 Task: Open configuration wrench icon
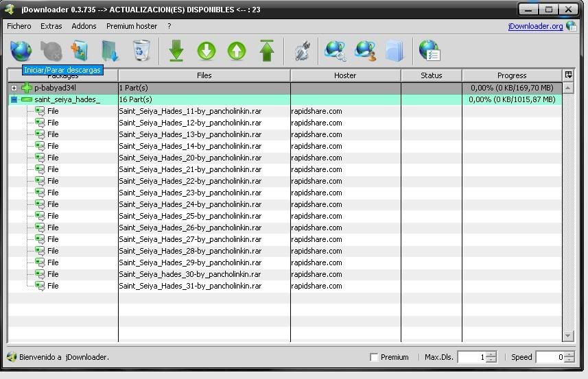click(302, 51)
